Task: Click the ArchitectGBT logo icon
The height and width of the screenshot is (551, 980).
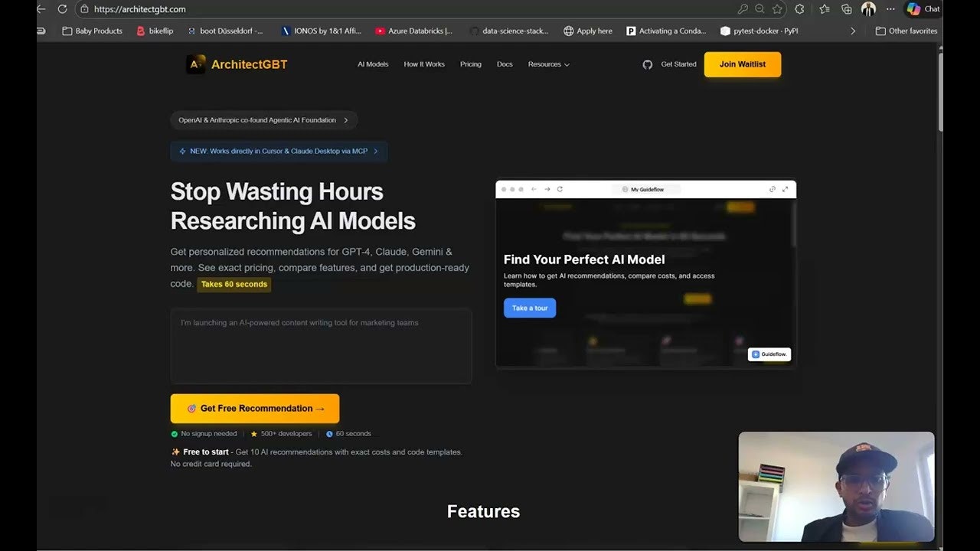Action: pos(196,64)
